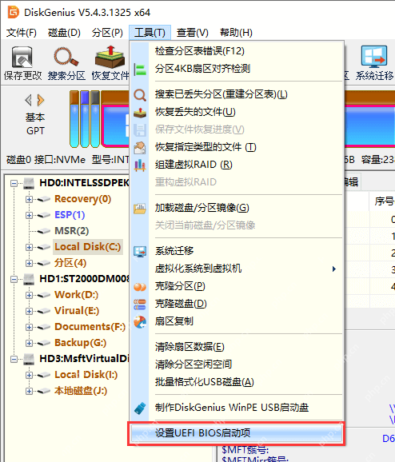Click the virtual RAID bars icon
The image size is (395, 462).
click(x=140, y=165)
